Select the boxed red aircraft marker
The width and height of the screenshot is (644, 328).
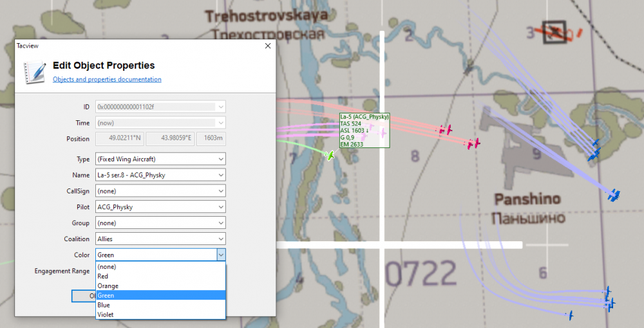point(554,32)
